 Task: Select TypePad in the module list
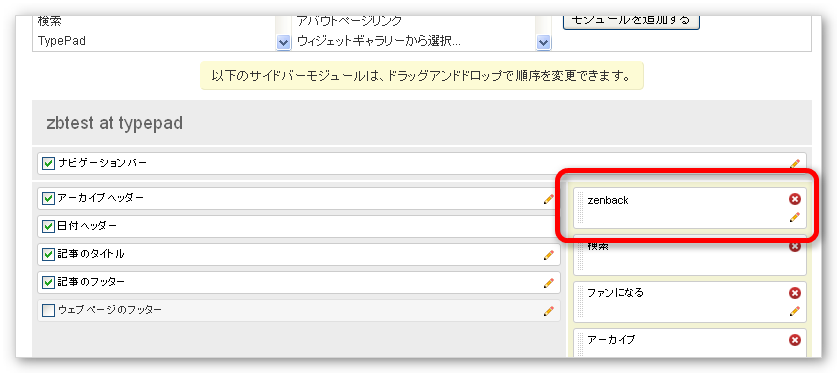pyautogui.click(x=62, y=41)
